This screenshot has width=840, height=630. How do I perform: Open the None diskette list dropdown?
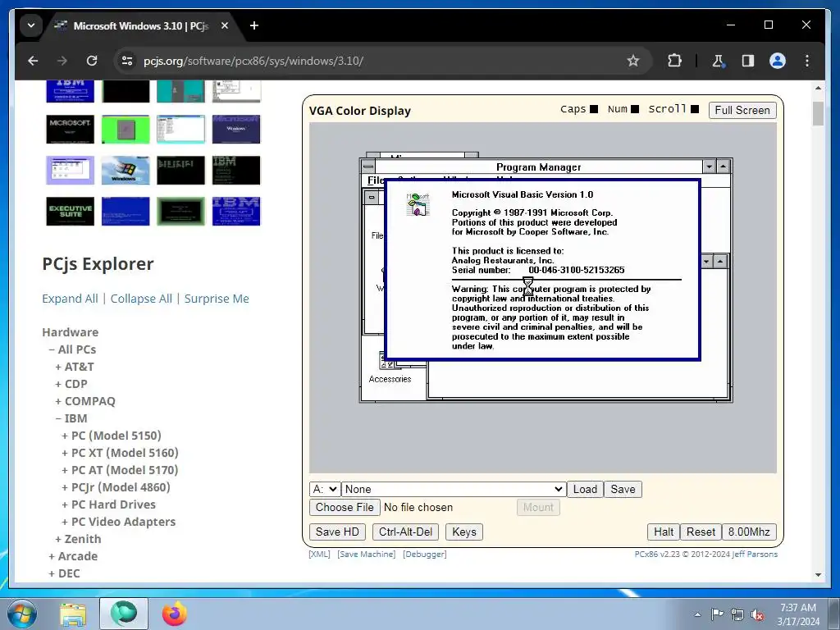[454, 489]
